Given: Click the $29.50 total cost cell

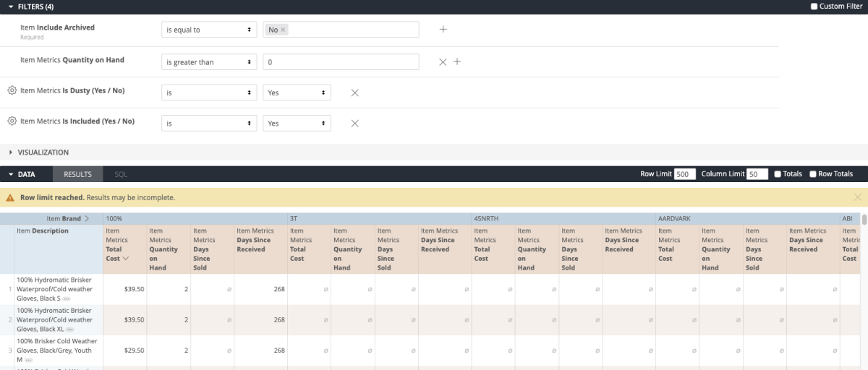Looking at the screenshot, I should click(134, 350).
